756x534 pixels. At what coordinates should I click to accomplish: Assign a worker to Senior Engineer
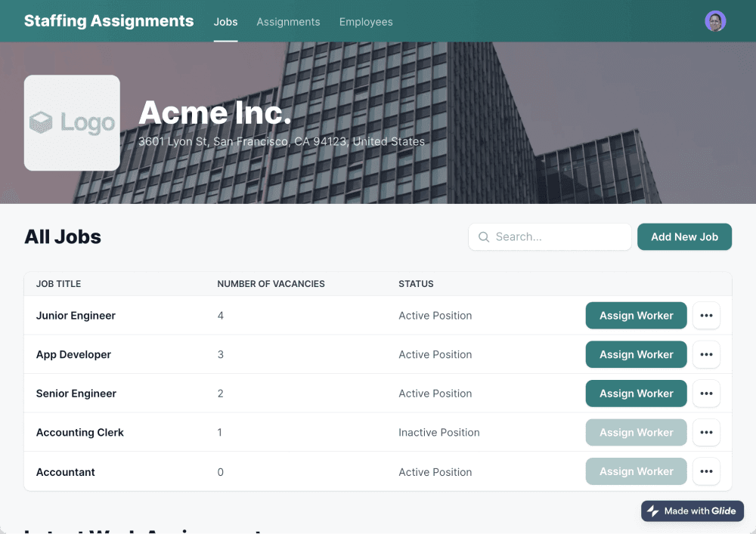[636, 394]
